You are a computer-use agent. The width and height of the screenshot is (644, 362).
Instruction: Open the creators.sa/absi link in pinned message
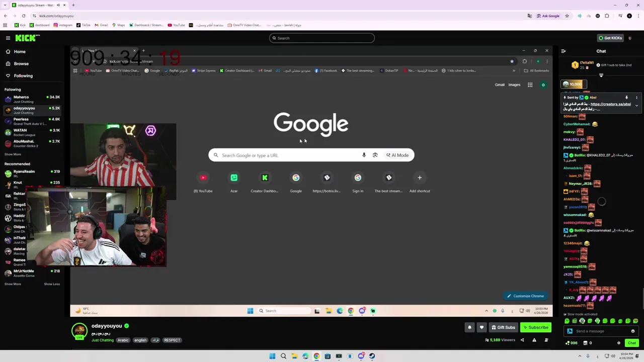click(x=610, y=104)
